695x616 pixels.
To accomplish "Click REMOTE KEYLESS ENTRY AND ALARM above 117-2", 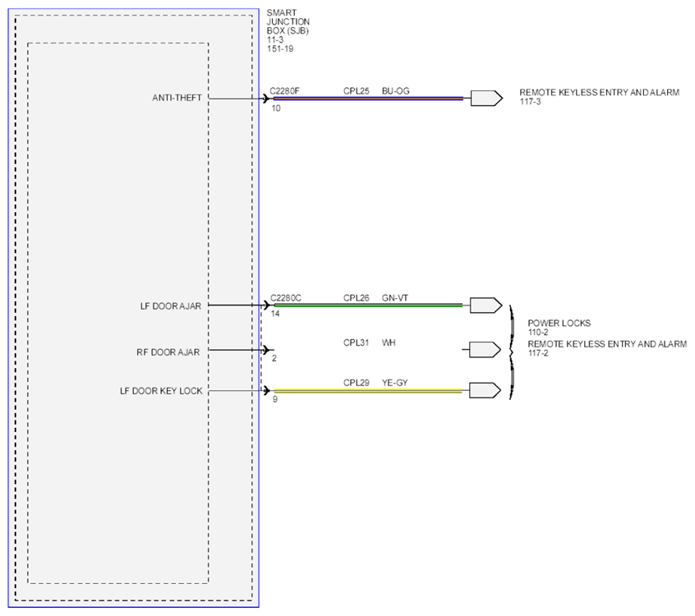I will coord(607,344).
